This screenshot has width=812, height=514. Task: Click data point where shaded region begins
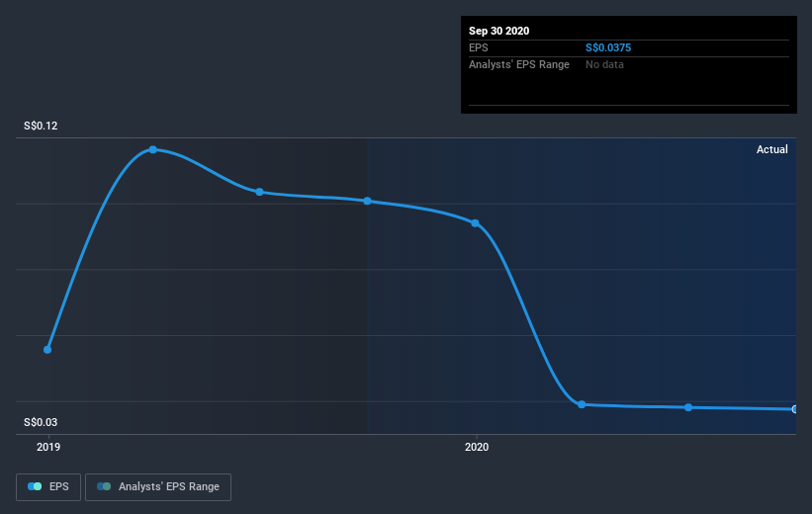pos(367,201)
